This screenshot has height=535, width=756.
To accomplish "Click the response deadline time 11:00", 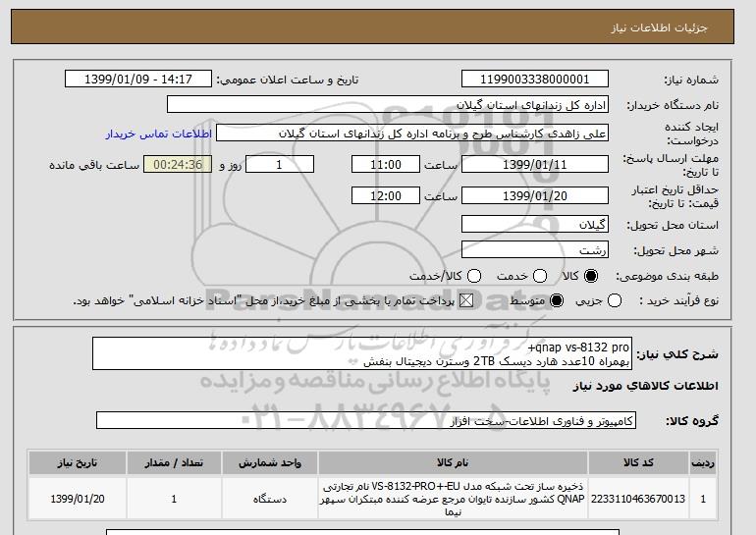I will pyautogui.click(x=386, y=164).
